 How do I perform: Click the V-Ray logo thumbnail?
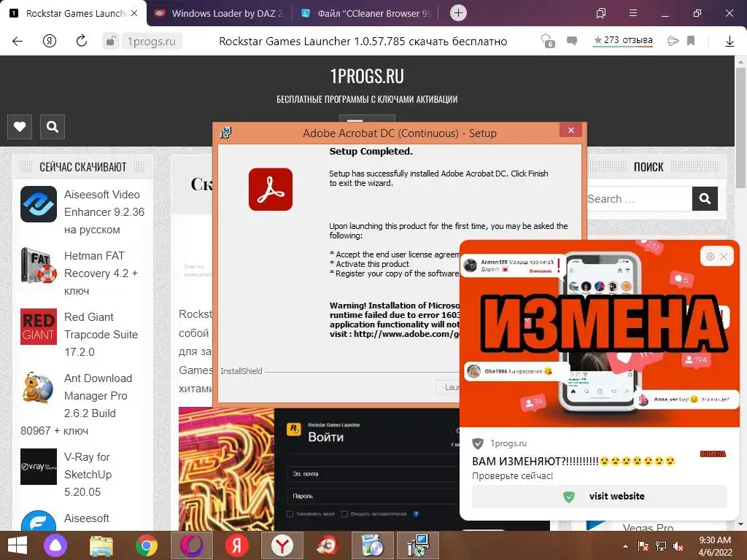pyautogui.click(x=39, y=467)
